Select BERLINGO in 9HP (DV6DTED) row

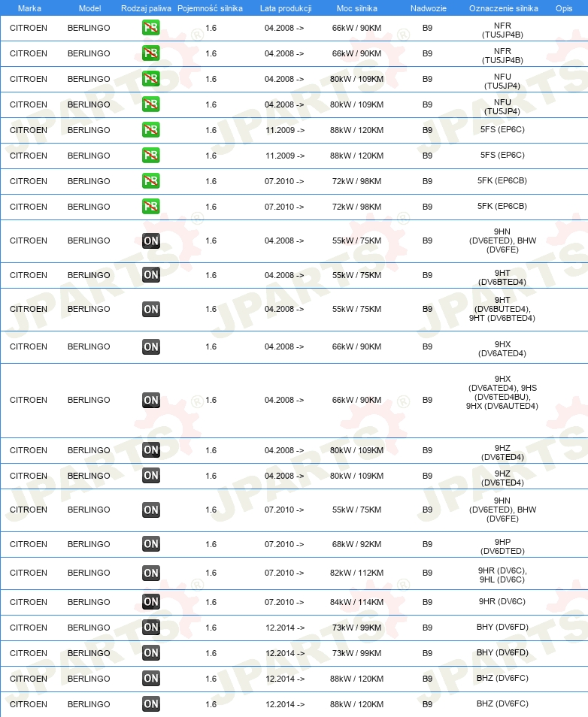[x=89, y=544]
